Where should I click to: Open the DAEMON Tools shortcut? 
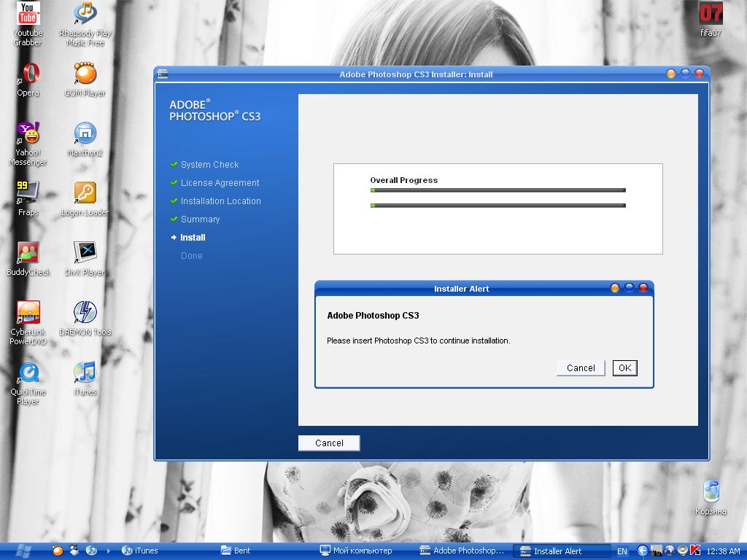(x=85, y=318)
